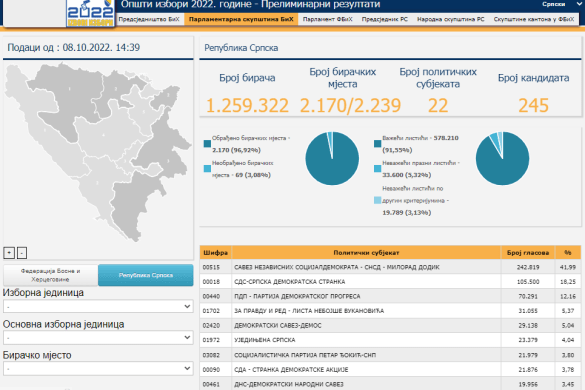The width and height of the screenshot is (585, 390).
Task: Select row ДНС-ДЕМОКРАТСКИ НАРОДНИ САВЕЗ
Action: pos(390,384)
